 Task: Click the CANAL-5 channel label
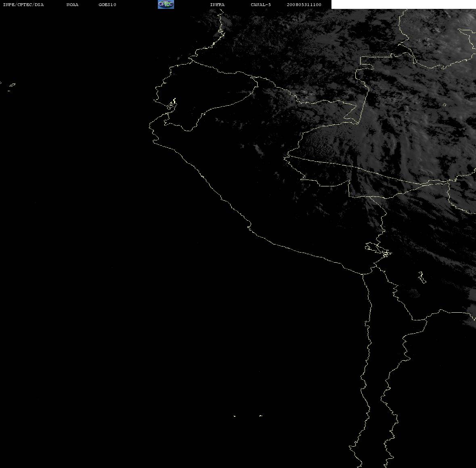pyautogui.click(x=261, y=4)
